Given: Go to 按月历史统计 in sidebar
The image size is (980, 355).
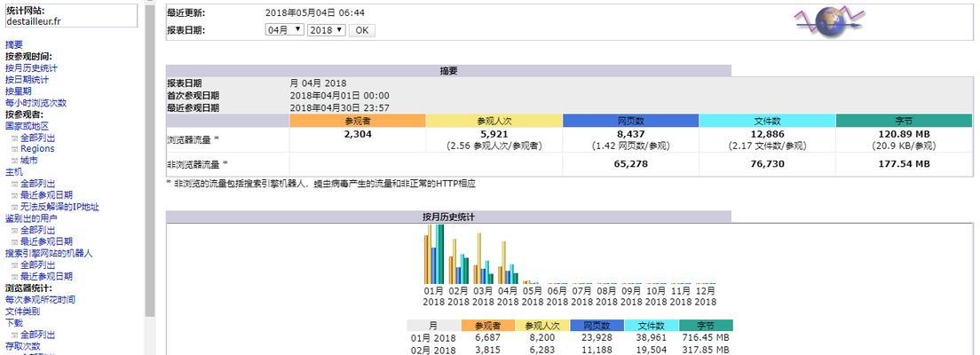Looking at the screenshot, I should pyautogui.click(x=31, y=68).
